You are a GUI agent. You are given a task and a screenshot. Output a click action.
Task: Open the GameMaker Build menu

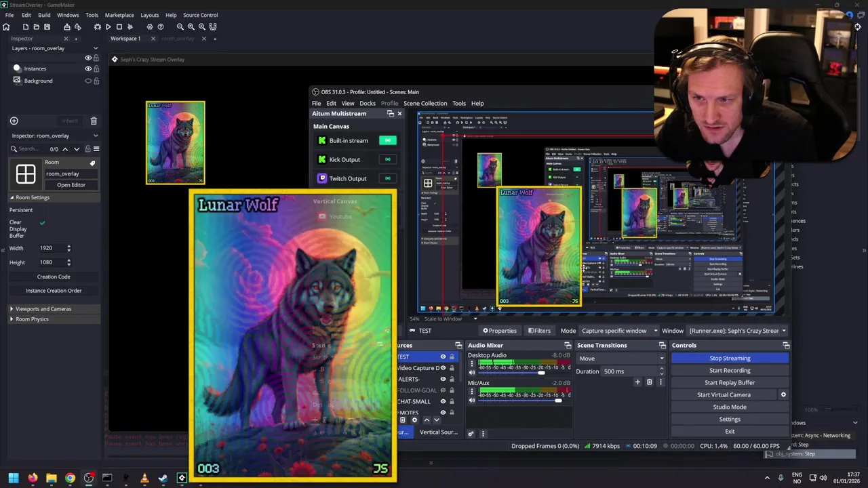click(x=44, y=15)
